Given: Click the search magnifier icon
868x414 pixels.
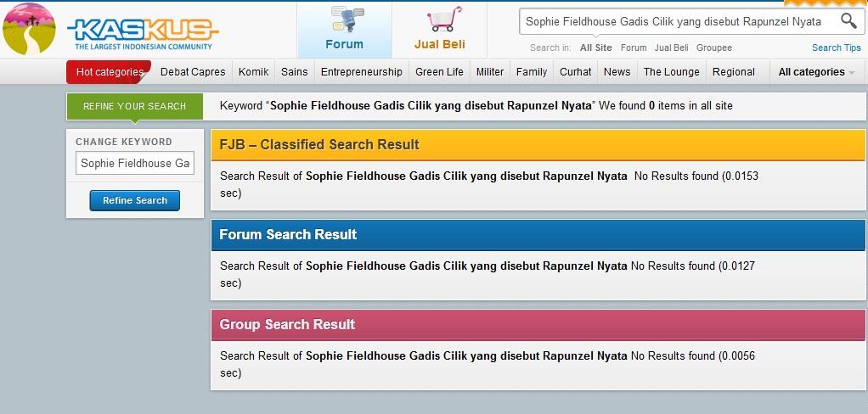Looking at the screenshot, I should 848,21.
